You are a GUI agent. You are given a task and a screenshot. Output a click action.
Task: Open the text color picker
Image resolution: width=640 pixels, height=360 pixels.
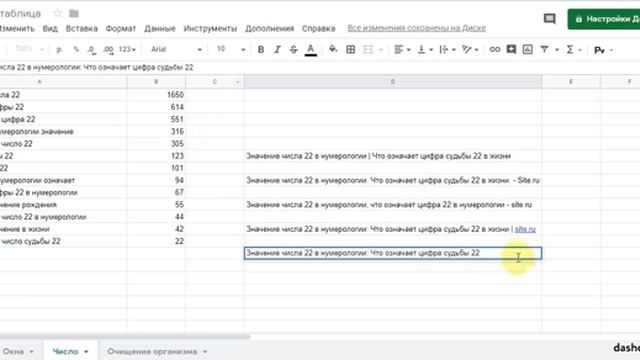pyautogui.click(x=311, y=50)
